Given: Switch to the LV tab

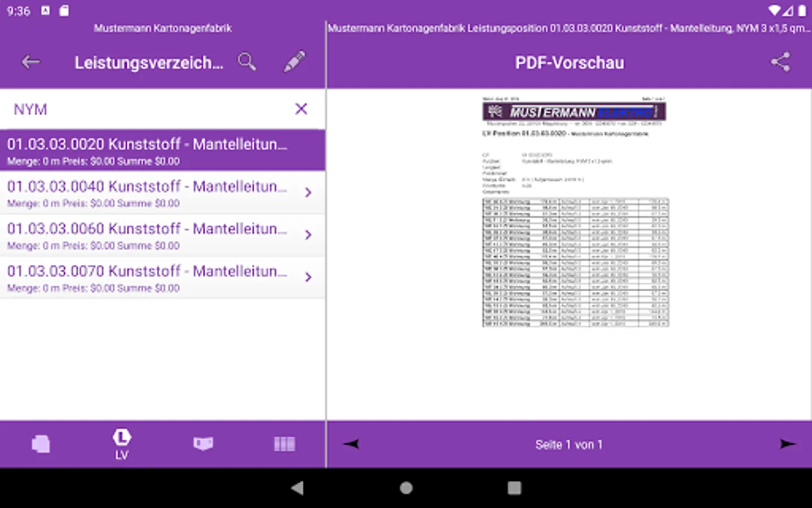Looking at the screenshot, I should pos(122,444).
